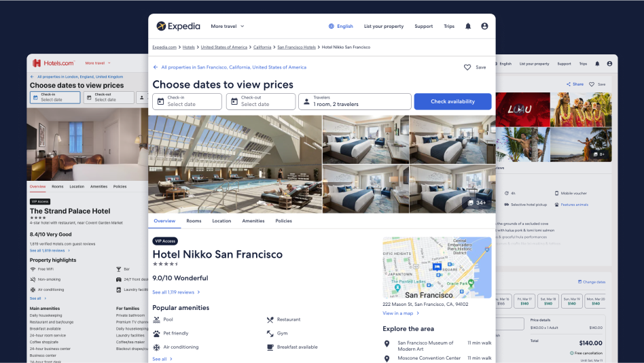The height and width of the screenshot is (363, 644).
Task: Select the Policies tab
Action: pos(283,221)
